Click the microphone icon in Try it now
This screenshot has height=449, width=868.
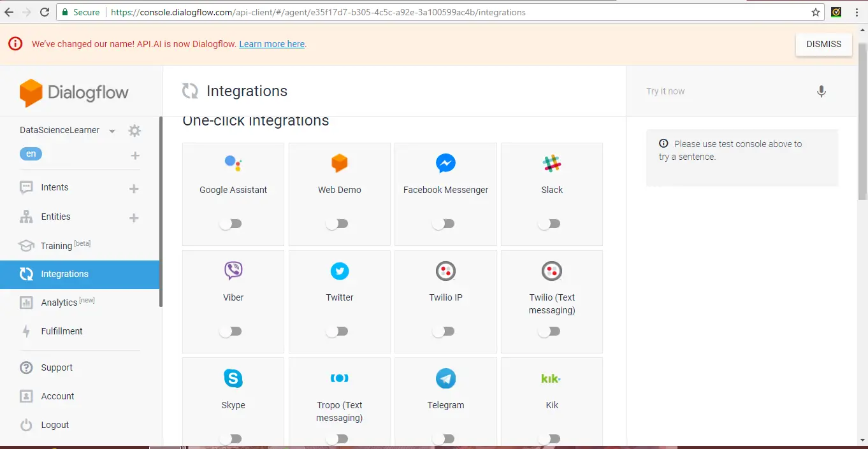pos(821,91)
